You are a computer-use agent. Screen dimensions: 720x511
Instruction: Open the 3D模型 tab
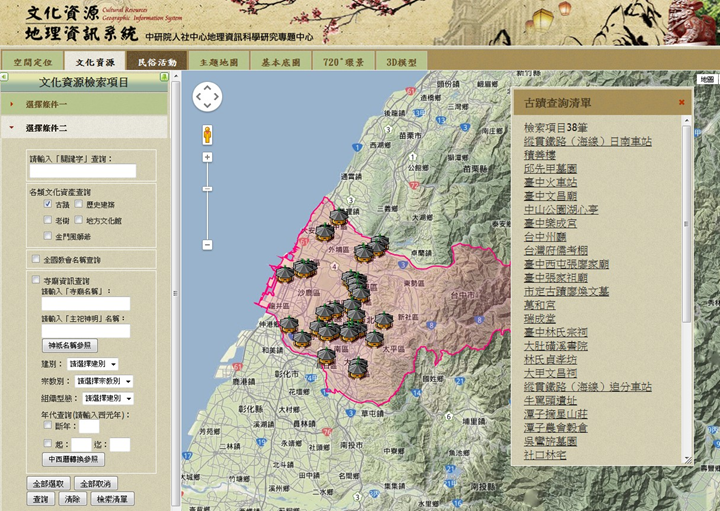pos(399,62)
